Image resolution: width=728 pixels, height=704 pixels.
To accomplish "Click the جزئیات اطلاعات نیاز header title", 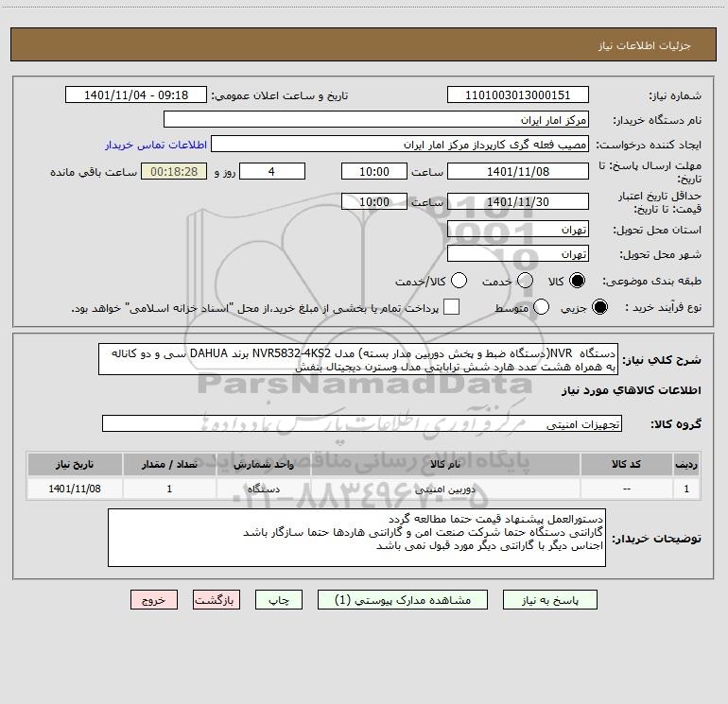I will [x=645, y=45].
